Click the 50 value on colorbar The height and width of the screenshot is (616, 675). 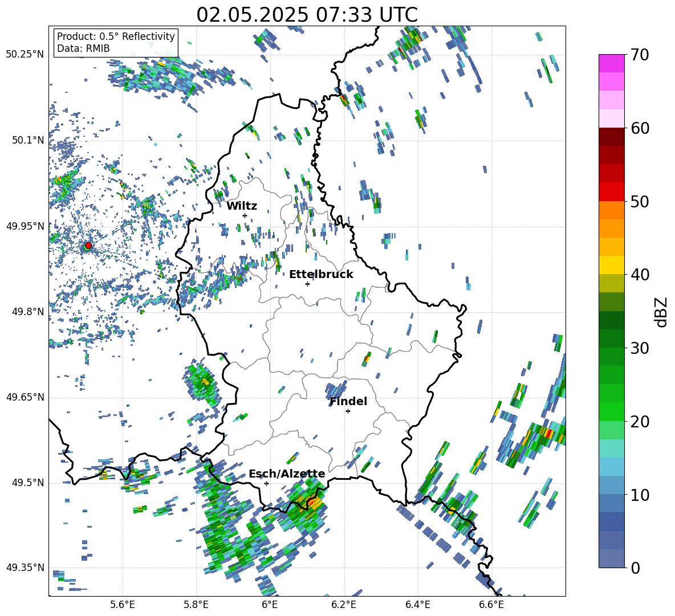tap(639, 201)
